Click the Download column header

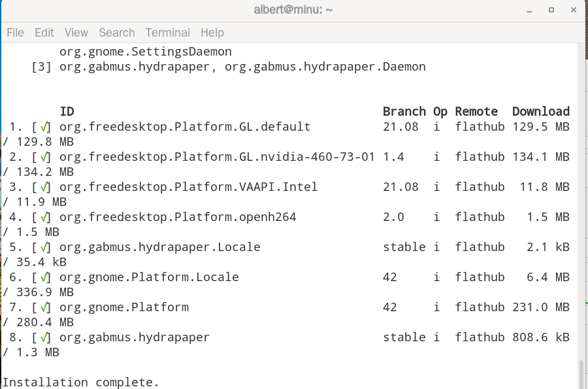541,111
